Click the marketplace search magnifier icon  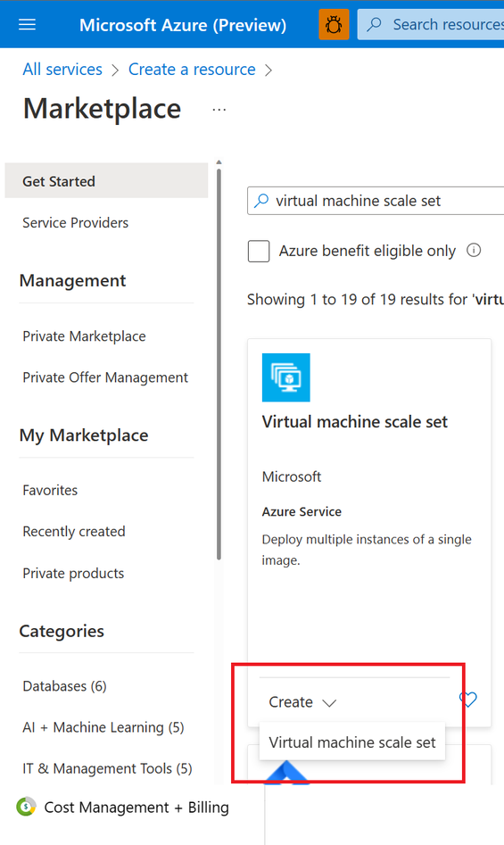[x=261, y=201]
